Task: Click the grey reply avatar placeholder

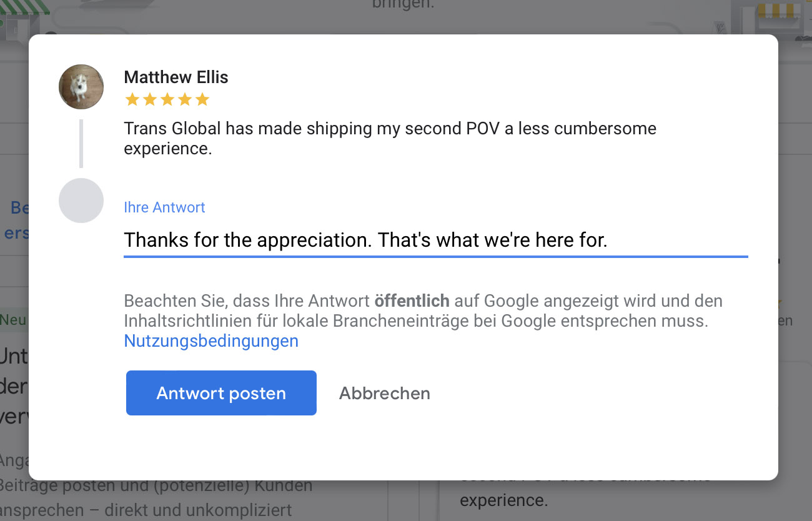Action: click(x=81, y=201)
